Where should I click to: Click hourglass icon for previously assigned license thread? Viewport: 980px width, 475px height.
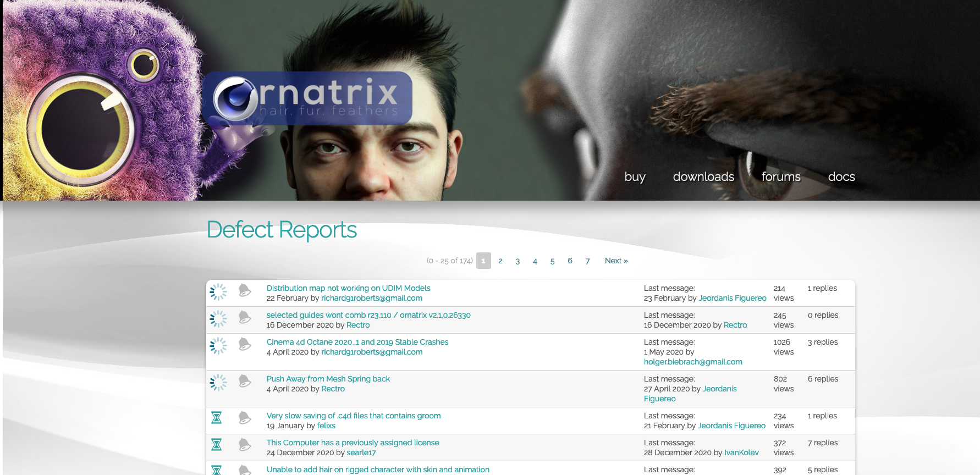point(217,445)
